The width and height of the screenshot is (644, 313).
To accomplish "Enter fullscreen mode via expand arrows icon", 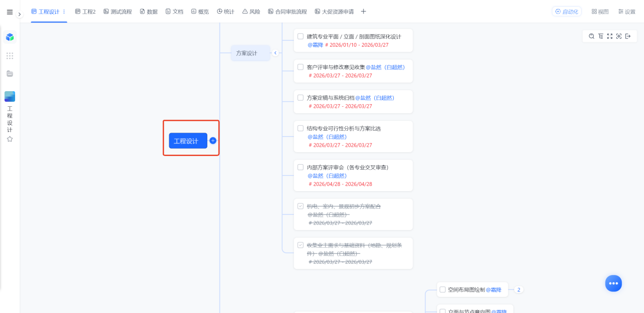I will click(610, 36).
